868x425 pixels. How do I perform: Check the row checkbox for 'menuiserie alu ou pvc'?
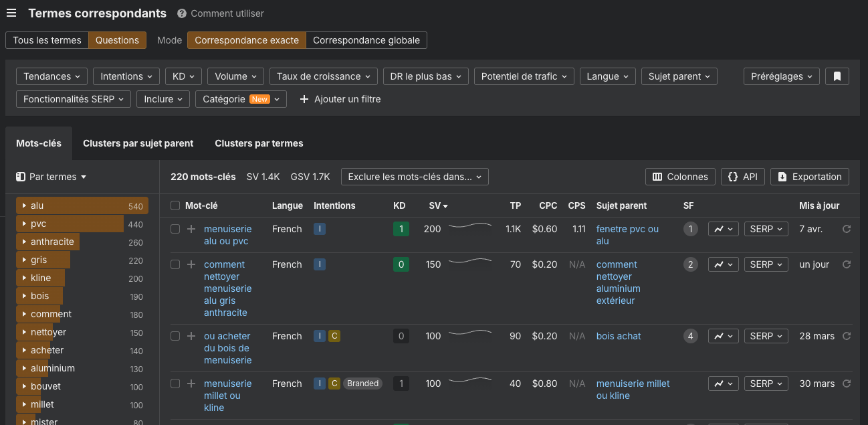coord(175,228)
